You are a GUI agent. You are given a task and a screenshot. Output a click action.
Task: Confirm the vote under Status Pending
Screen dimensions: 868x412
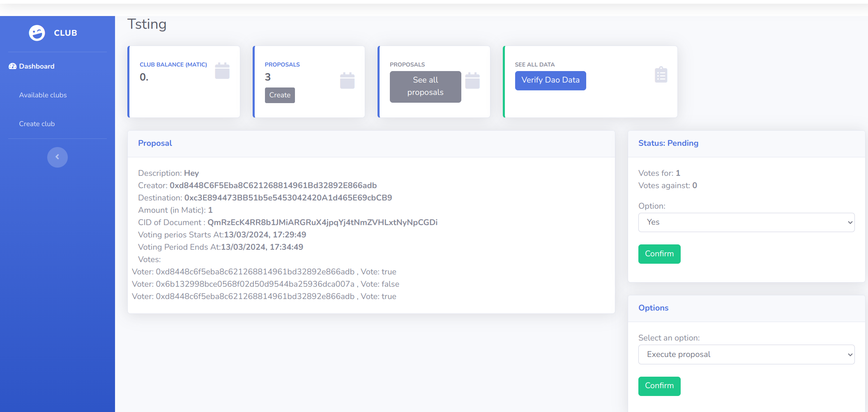click(659, 254)
